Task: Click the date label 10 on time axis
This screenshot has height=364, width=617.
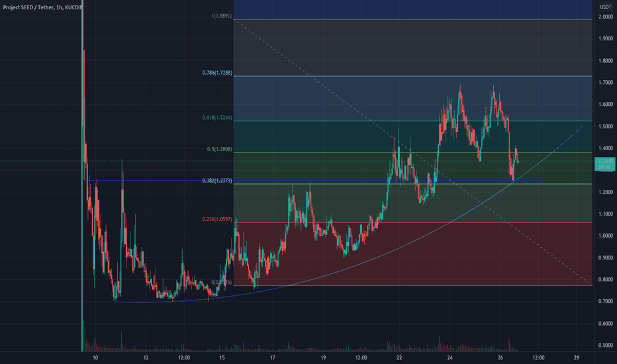Action: (x=95, y=357)
